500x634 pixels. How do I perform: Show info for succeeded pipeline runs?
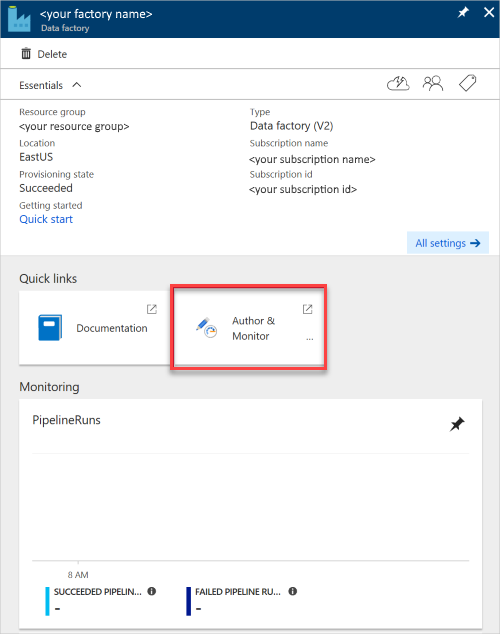click(x=152, y=591)
